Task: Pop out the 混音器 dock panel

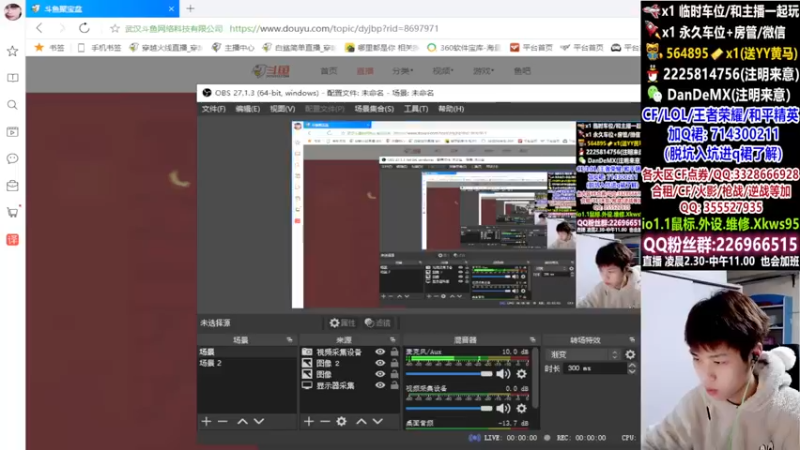Action: pos(532,340)
